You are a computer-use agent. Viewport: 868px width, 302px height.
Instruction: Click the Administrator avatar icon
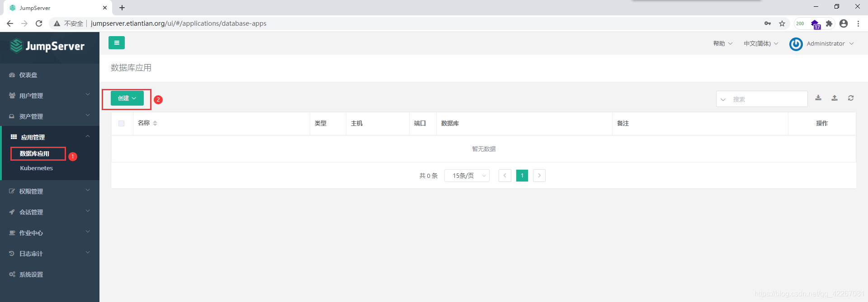pyautogui.click(x=796, y=44)
